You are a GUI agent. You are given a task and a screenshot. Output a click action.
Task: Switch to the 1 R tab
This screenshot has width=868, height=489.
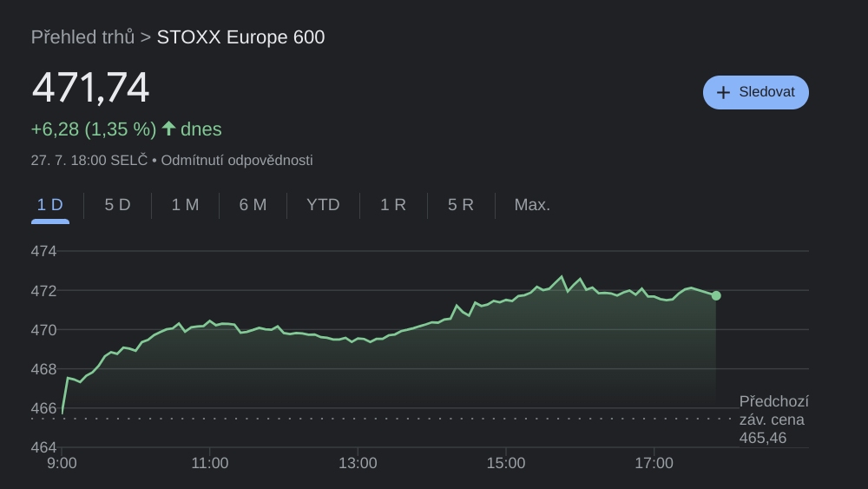pos(393,205)
